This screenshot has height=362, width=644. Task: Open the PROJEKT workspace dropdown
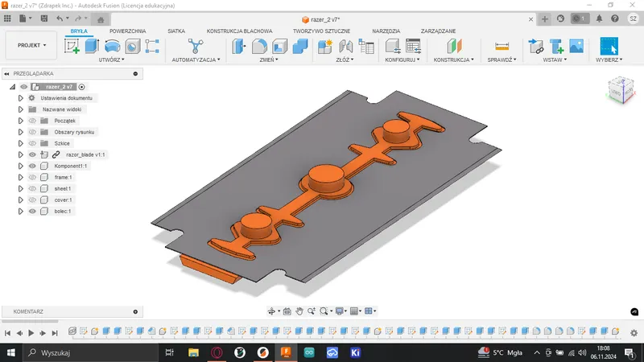[32, 46]
